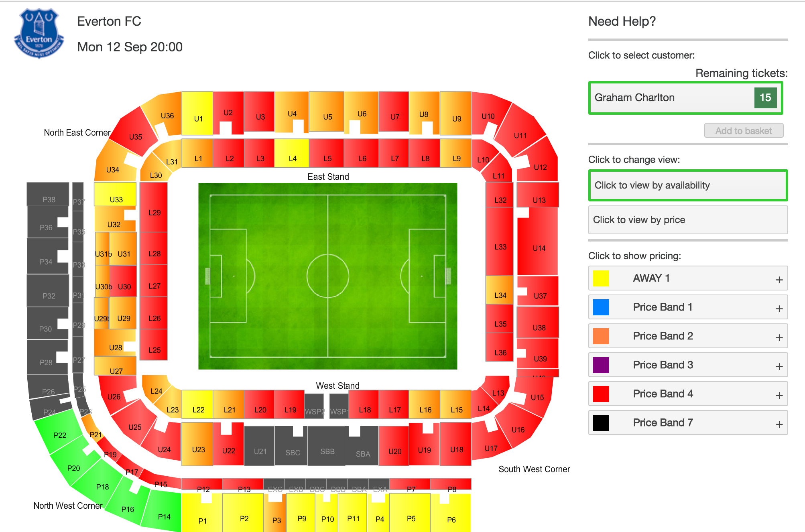Click the remaining tickets count badge
Screen dimensions: 805x532
tap(765, 98)
